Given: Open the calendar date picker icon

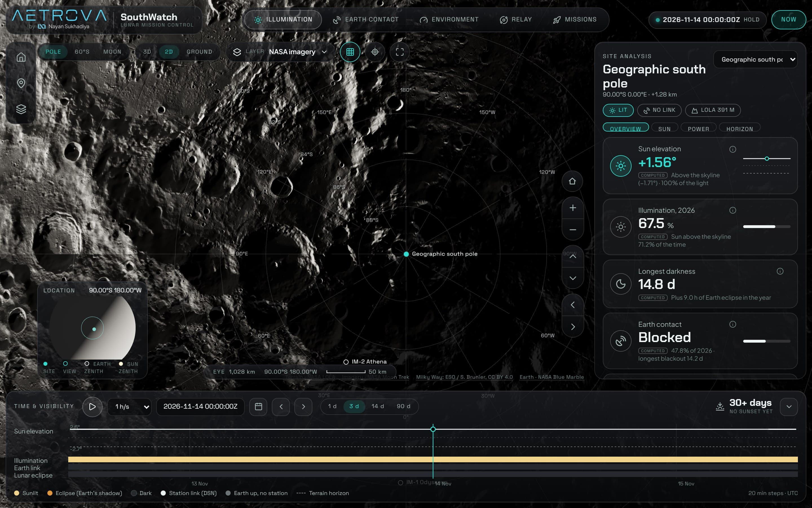Looking at the screenshot, I should [x=258, y=406].
